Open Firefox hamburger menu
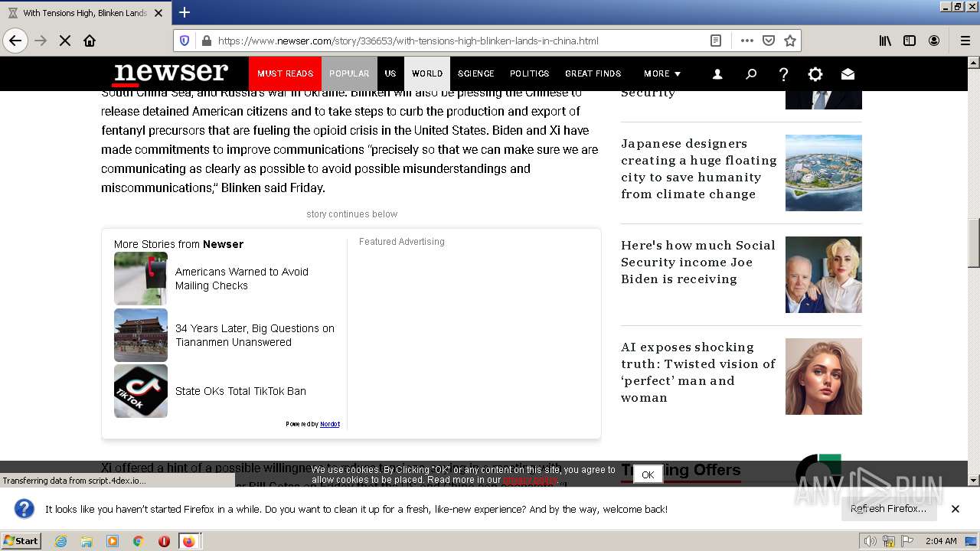This screenshot has width=980, height=551. pos(965,41)
